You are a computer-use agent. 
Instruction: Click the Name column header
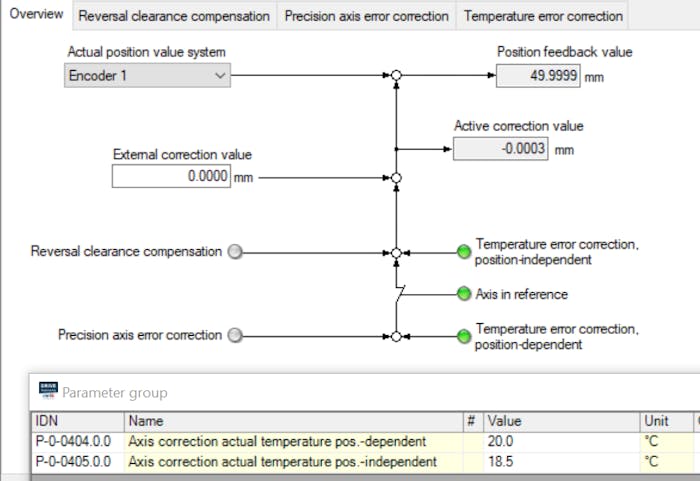293,421
